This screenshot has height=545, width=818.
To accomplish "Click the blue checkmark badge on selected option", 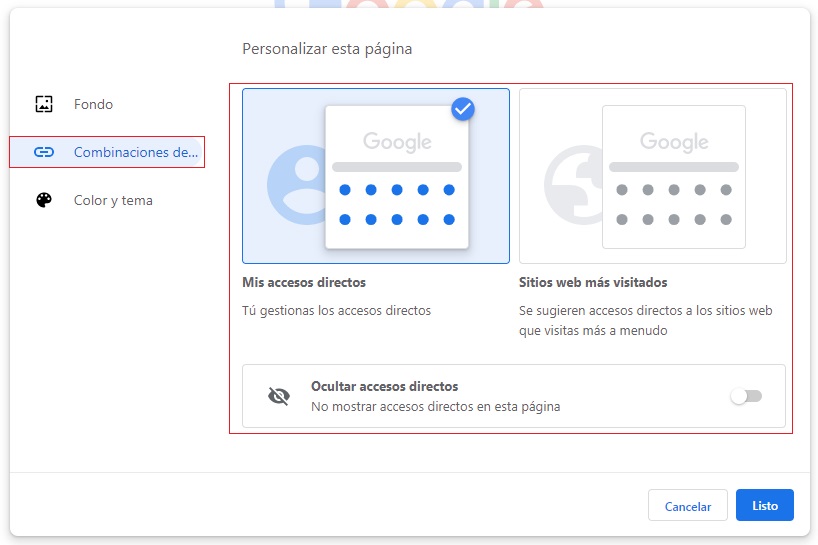I will [462, 109].
